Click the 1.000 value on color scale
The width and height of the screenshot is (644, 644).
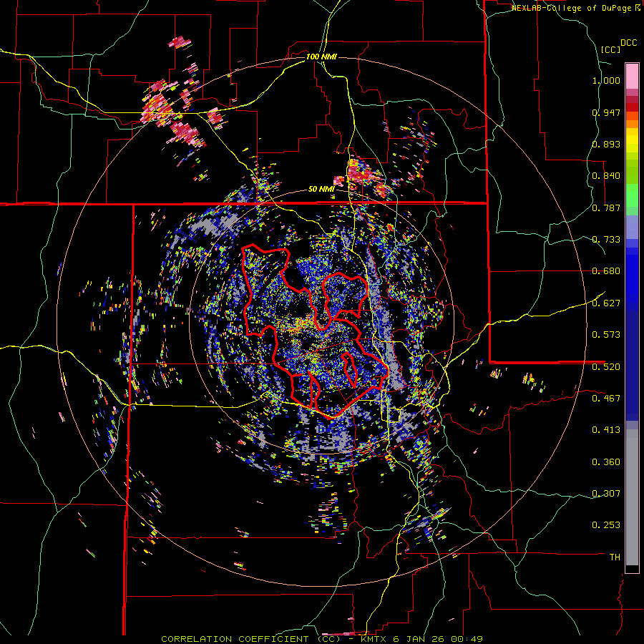pos(606,80)
